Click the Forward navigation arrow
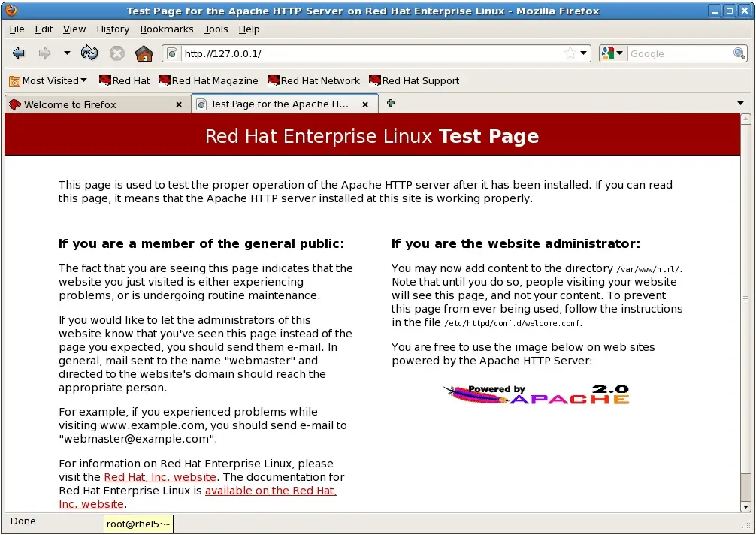 [44, 53]
